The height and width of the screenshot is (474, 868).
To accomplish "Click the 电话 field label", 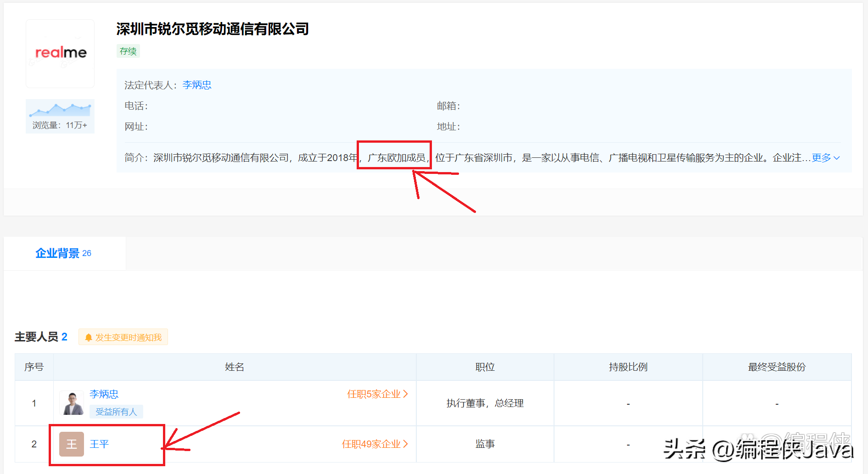I will 136,106.
